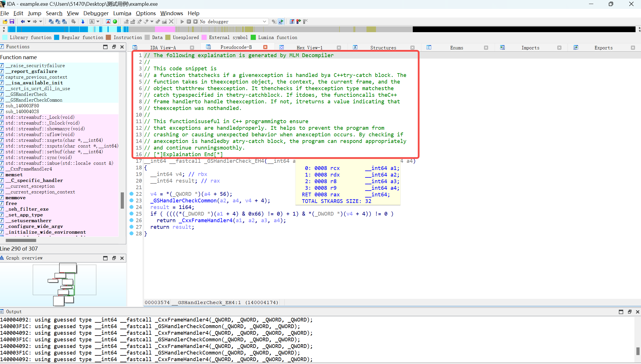
Task: Switch to the Structures tab
Action: [x=383, y=48]
